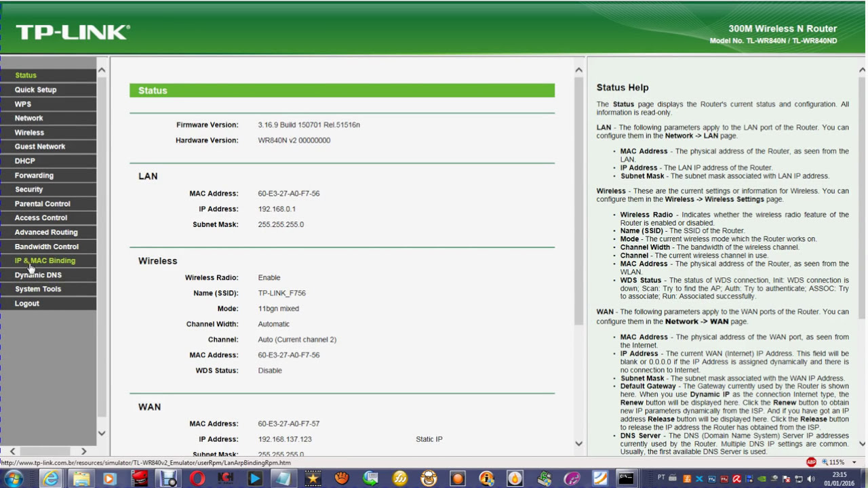The height and width of the screenshot is (488, 868).
Task: Open the Bandwidth Control menu
Action: point(47,247)
